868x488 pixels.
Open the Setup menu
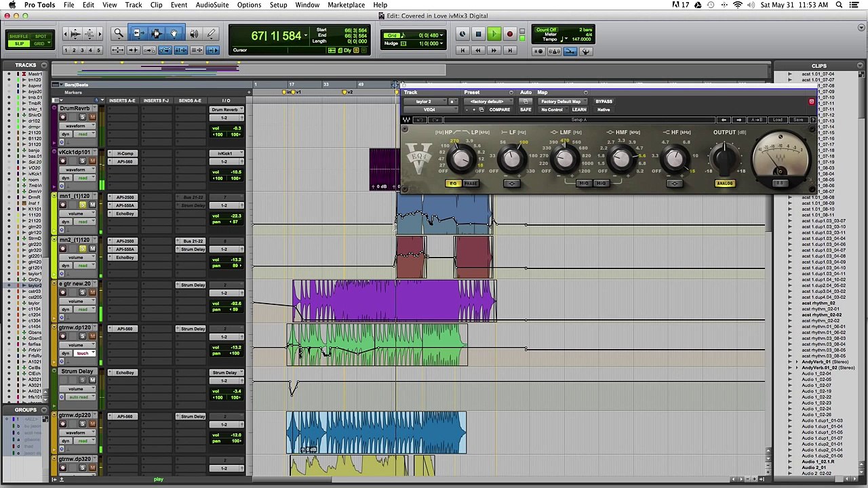tap(278, 5)
